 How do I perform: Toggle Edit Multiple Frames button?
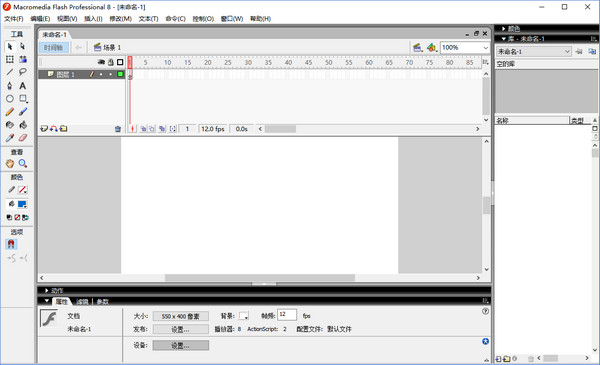pos(162,129)
